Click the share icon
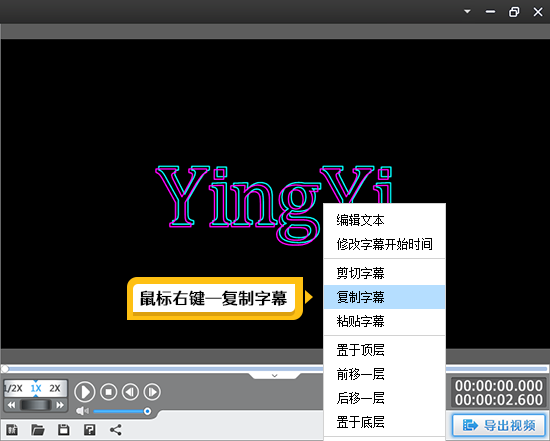 point(115,430)
